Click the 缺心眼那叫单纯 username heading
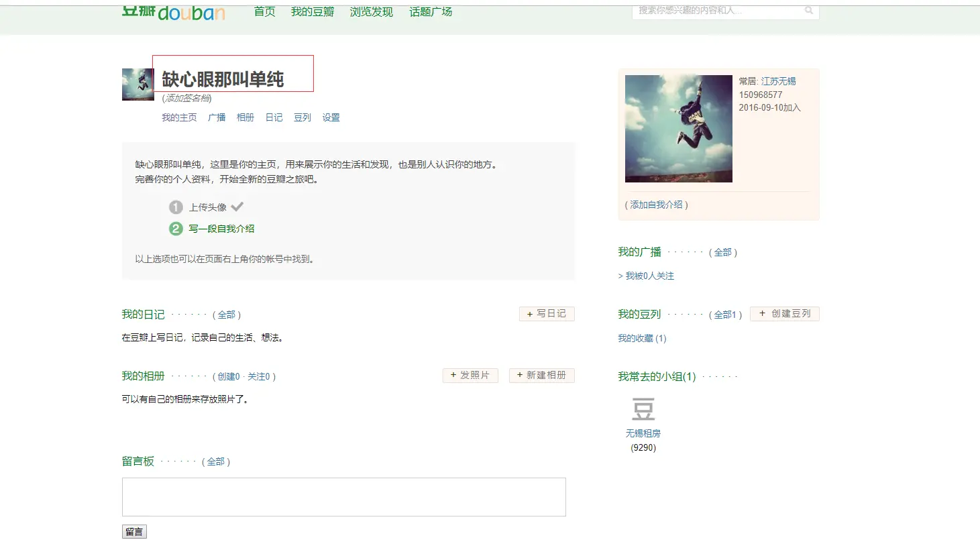This screenshot has height=546, width=980. (223, 79)
